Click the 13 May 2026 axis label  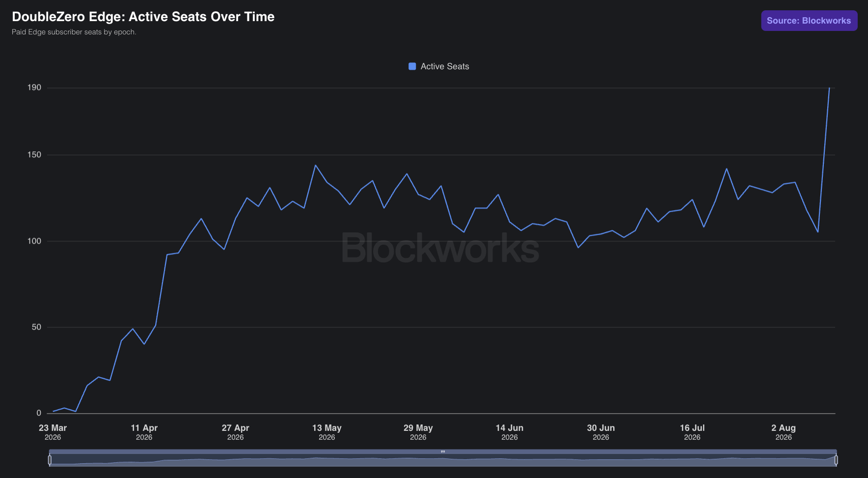pos(326,432)
